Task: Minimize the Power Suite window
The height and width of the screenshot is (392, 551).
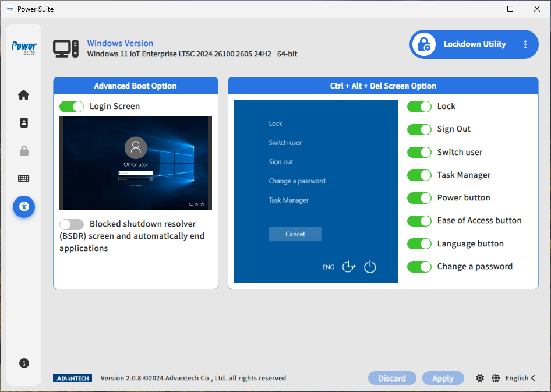Action: [484, 9]
